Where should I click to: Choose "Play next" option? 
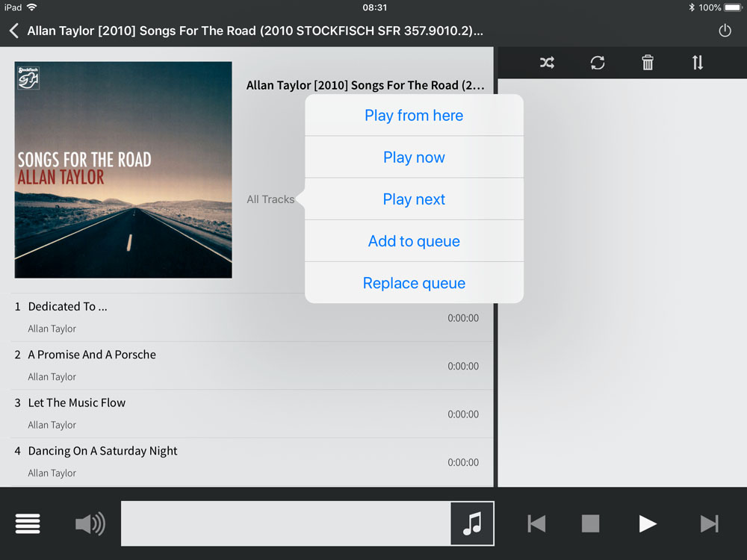point(414,199)
